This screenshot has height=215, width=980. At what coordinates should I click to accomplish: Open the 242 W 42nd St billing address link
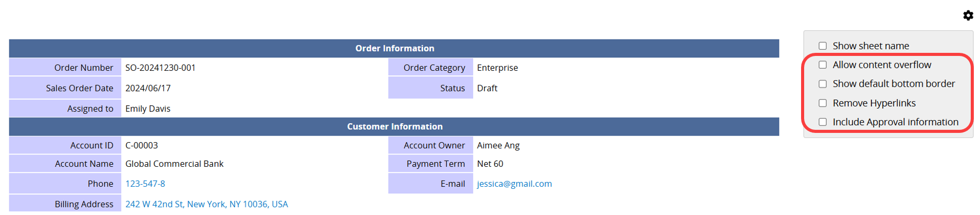(x=206, y=204)
